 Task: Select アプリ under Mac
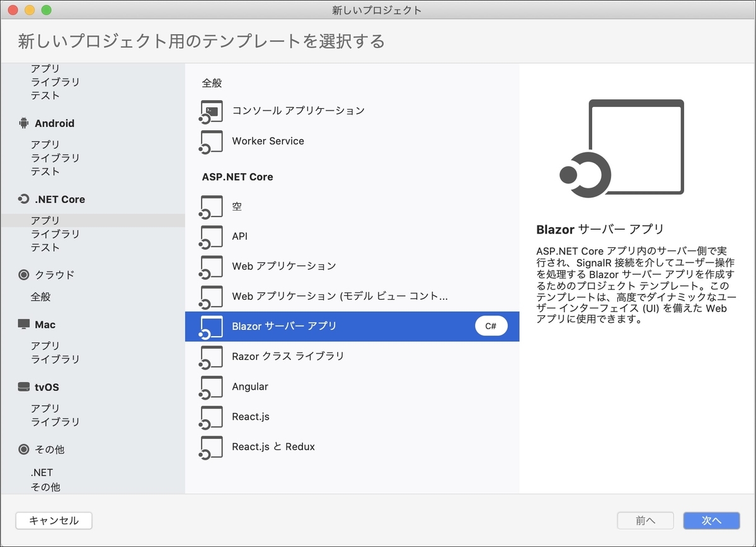tap(45, 346)
